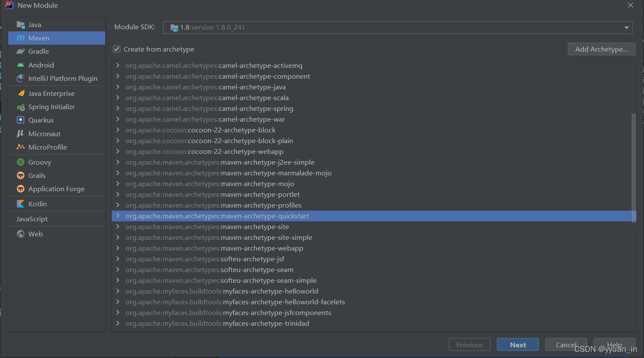Image resolution: width=644 pixels, height=358 pixels.
Task: Expand camel-archetype-activemq node
Action: (118, 65)
